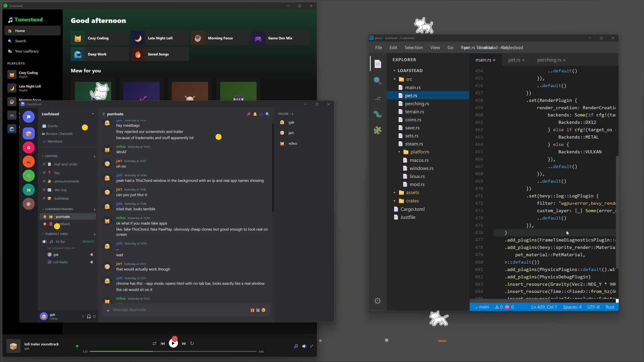Click the gift icon in message box
Image resolution: width=644 pixels, height=362 pixels.
pos(252,310)
